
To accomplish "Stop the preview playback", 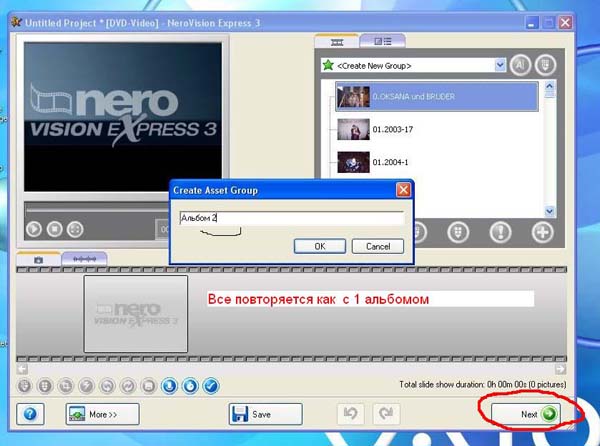I will point(54,229).
